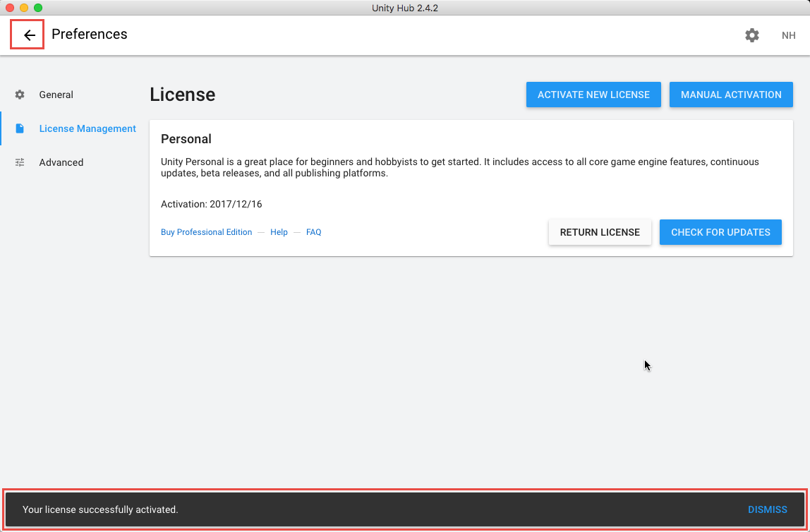Open the Buy Professional Edition link
Viewport: 810px width, 532px height.
(x=207, y=232)
